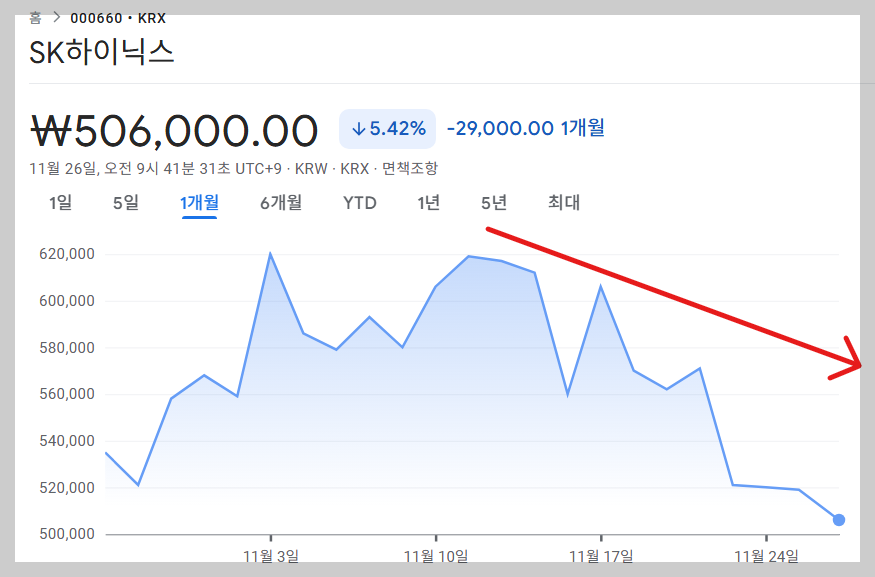Click the 580,000 y-axis label
The width and height of the screenshot is (875, 577).
coord(67,348)
